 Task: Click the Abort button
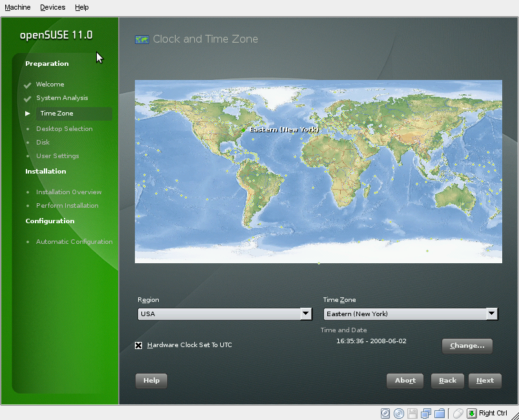tap(405, 381)
